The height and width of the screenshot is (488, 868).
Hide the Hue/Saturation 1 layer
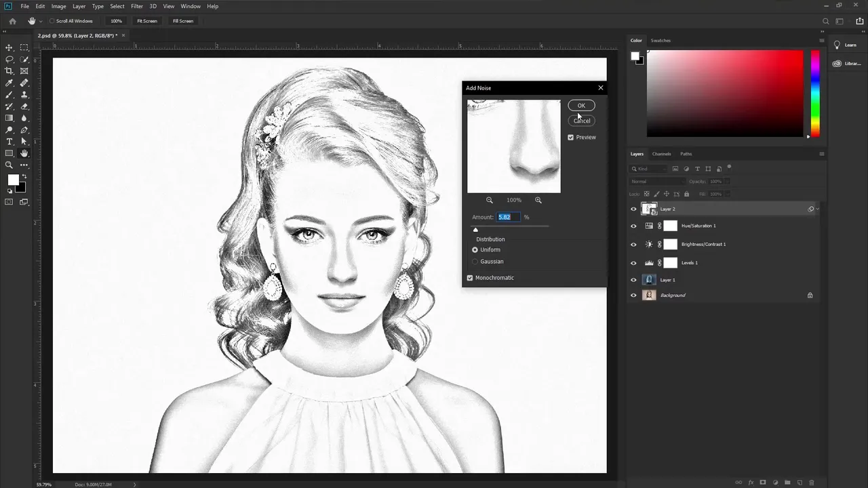point(634,226)
